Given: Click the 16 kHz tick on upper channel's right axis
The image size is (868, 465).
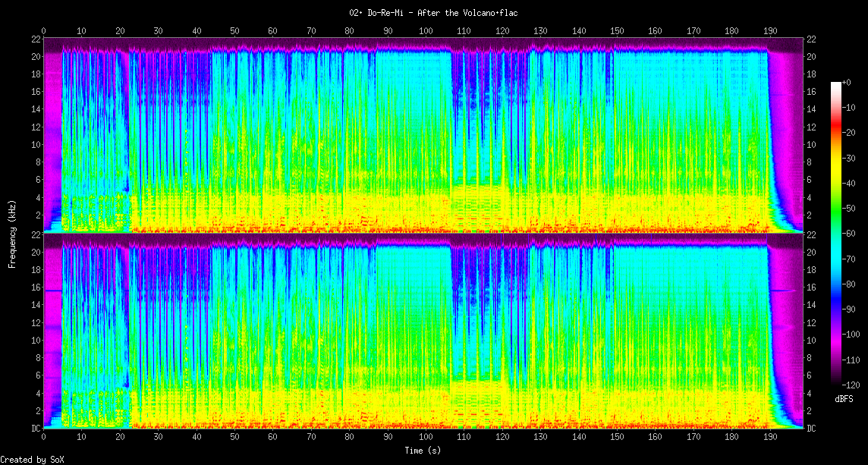Looking at the screenshot, I should 810,92.
